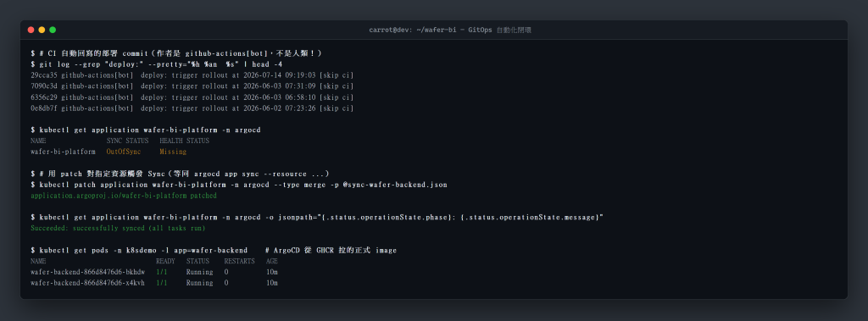Click the timestamp 2026-06-02 07:23:26
Viewport: 868px width, 321px height.
tap(280, 108)
